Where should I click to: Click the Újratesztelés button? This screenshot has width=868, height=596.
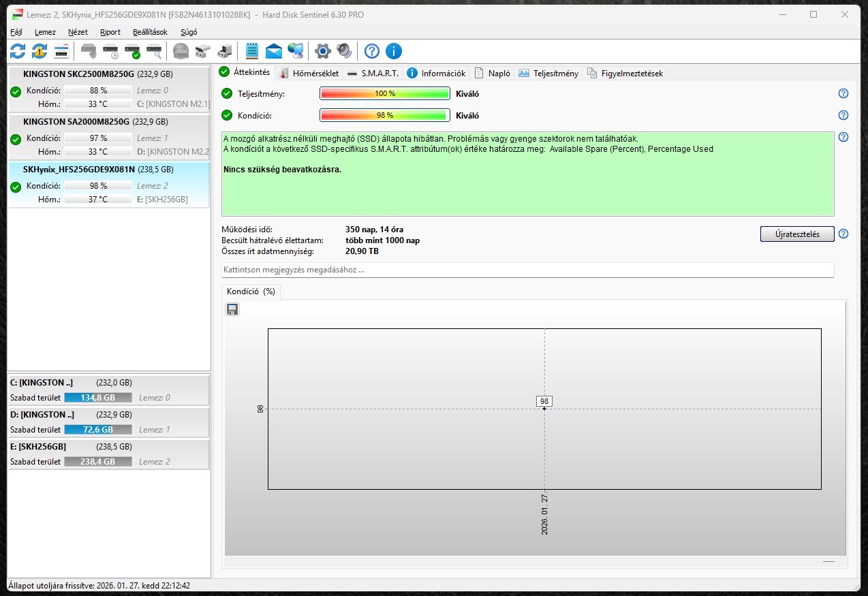click(x=797, y=234)
